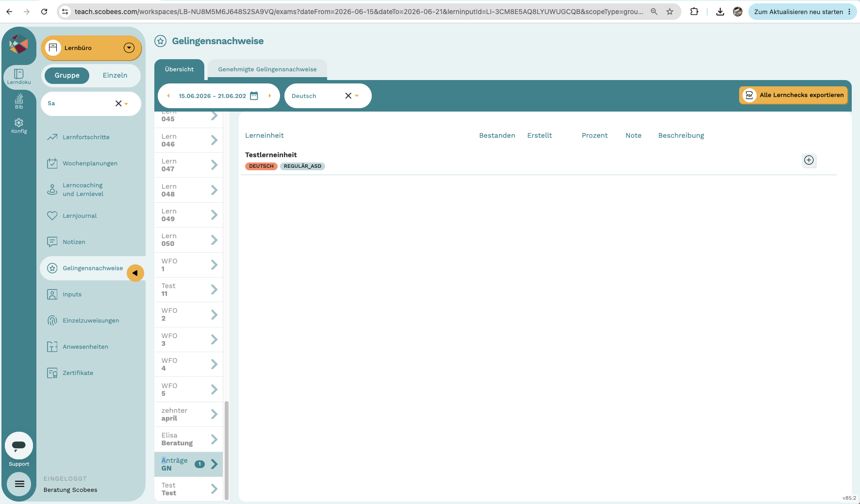Image resolution: width=860 pixels, height=504 pixels.
Task: Select student Lern 050
Action: pyautogui.click(x=188, y=240)
